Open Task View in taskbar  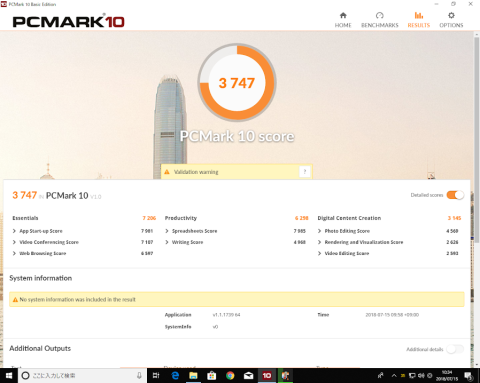pos(156,376)
